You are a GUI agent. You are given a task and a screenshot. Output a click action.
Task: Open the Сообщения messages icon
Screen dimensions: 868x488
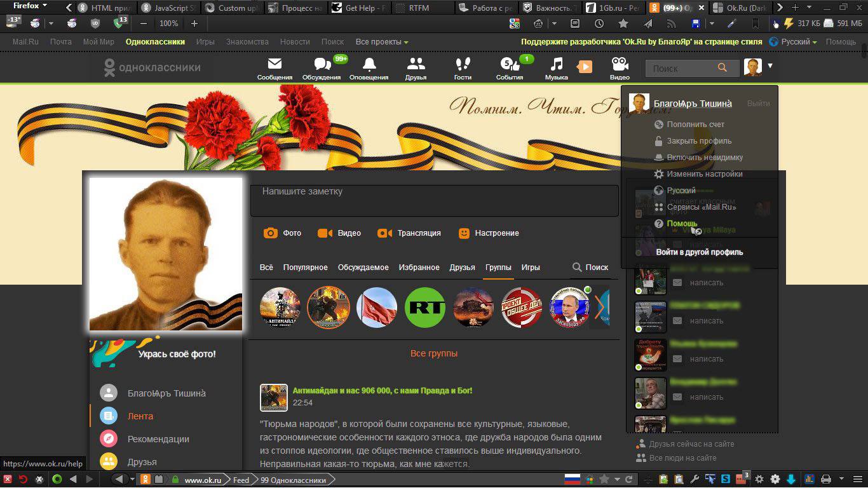pos(275,65)
